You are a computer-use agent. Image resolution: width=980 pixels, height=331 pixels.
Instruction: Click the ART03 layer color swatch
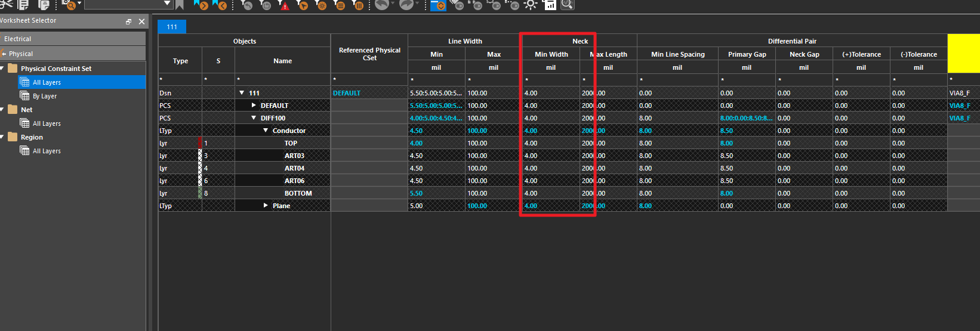pyautogui.click(x=200, y=156)
